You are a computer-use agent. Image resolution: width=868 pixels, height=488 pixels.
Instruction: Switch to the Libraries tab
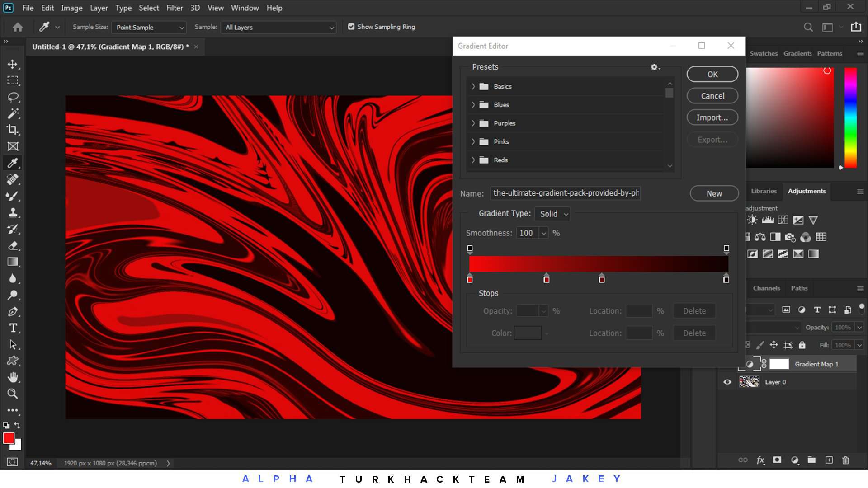764,191
